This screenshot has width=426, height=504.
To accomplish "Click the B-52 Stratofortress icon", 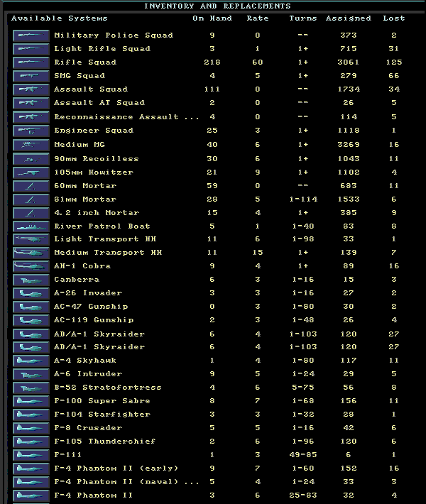I will tap(31, 388).
